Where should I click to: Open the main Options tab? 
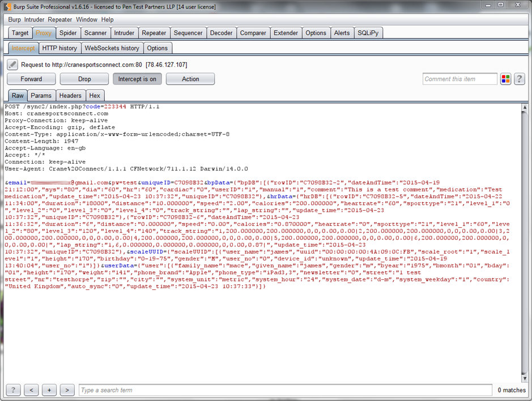tap(316, 33)
